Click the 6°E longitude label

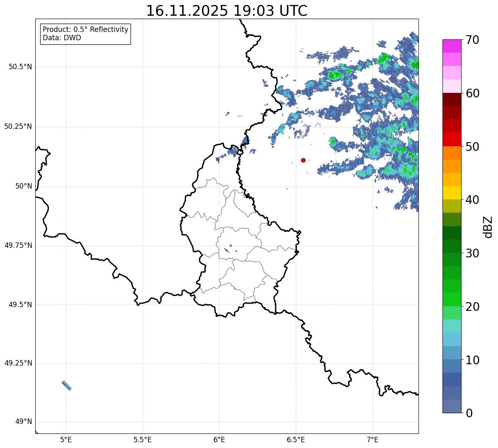[219, 439]
